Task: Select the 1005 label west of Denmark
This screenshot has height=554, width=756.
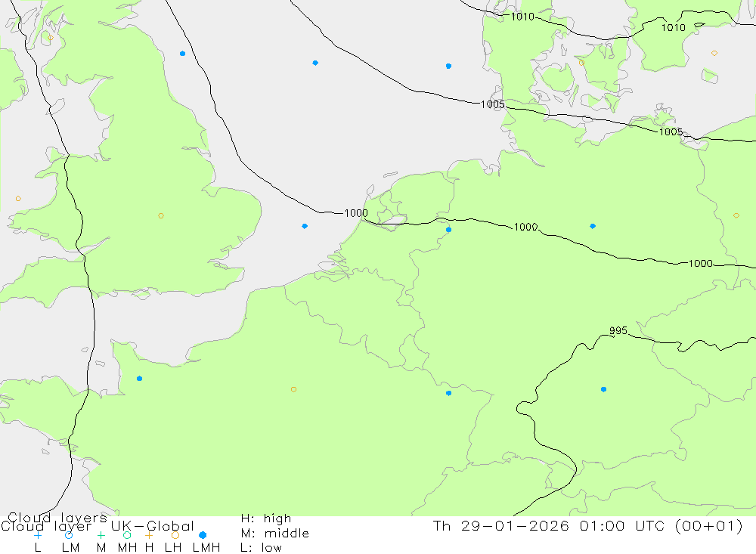Action: tap(492, 104)
